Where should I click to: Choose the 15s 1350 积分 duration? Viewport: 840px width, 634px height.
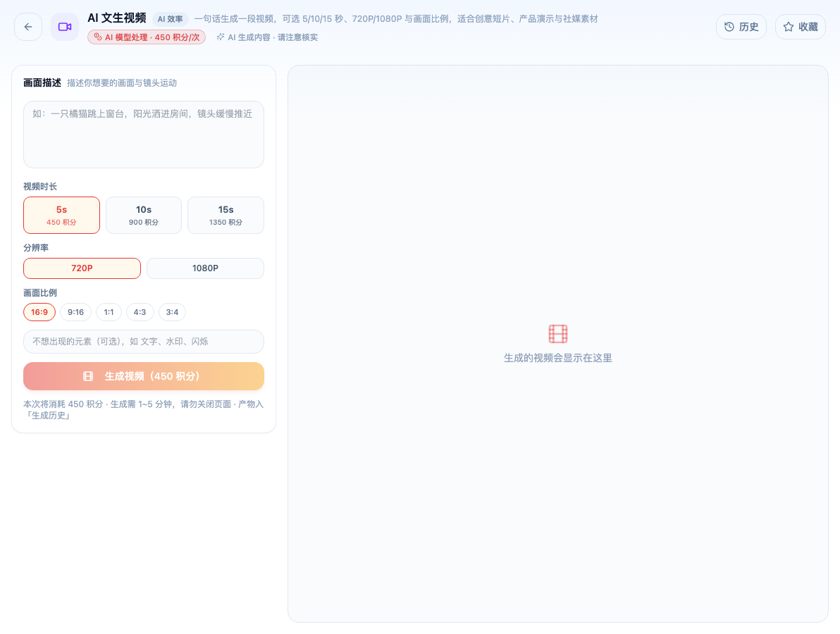click(226, 216)
